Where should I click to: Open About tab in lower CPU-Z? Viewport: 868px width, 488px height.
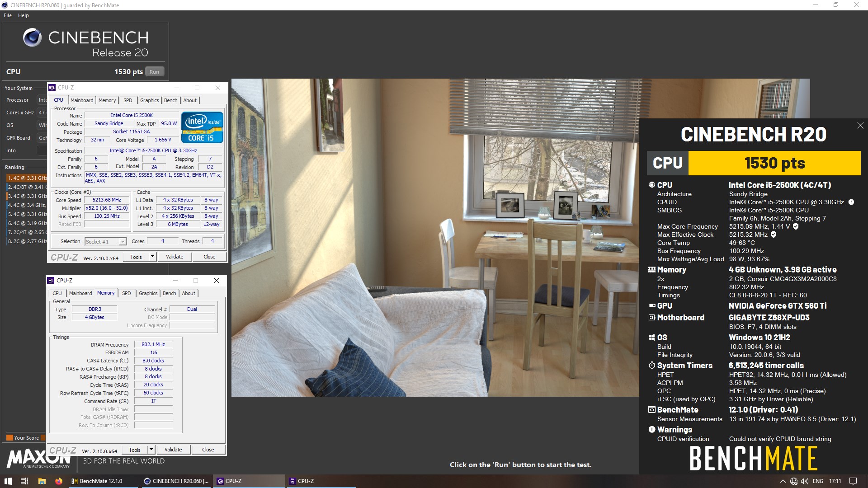(x=189, y=293)
